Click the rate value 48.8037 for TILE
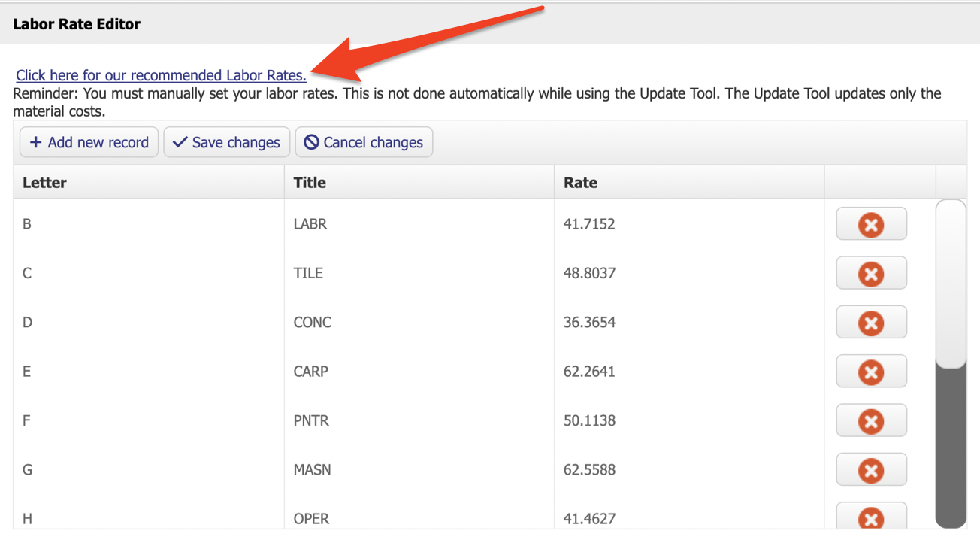980x540 pixels. 589,273
